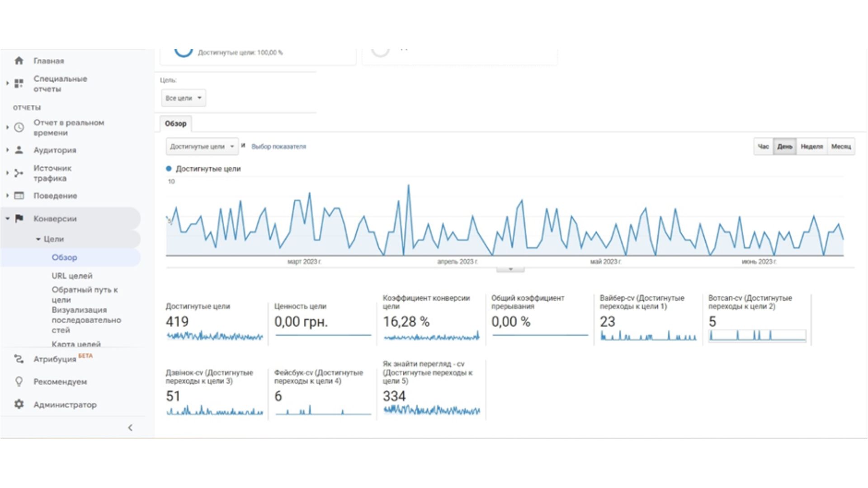Click the Аудитория person icon
Viewport: 868px width, 488px height.
coord(19,150)
